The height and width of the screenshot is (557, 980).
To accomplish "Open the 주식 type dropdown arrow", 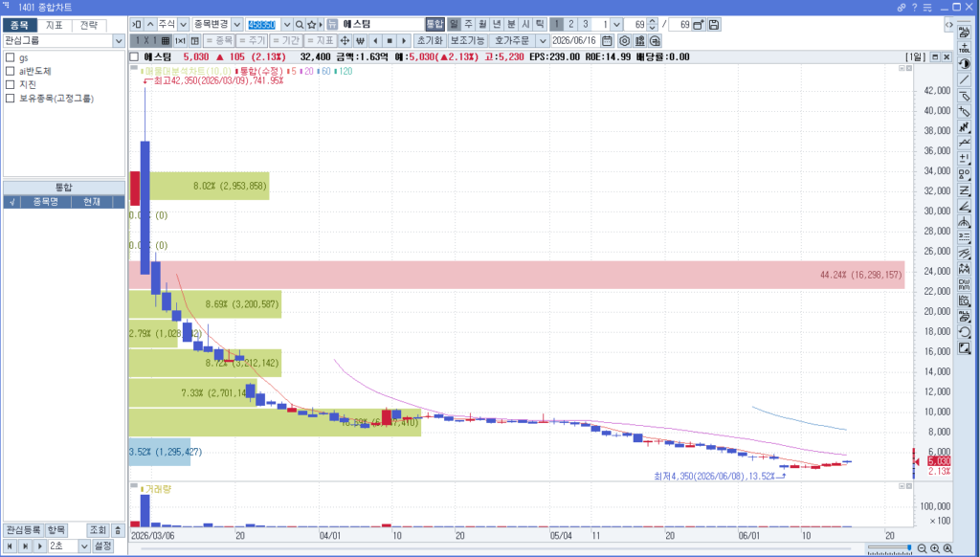I will click(183, 24).
